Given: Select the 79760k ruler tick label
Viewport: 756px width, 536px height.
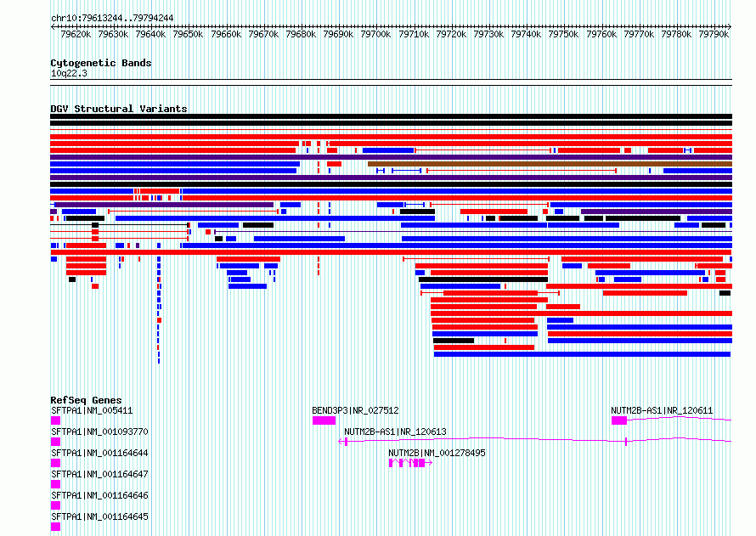Looking at the screenshot, I should (601, 34).
